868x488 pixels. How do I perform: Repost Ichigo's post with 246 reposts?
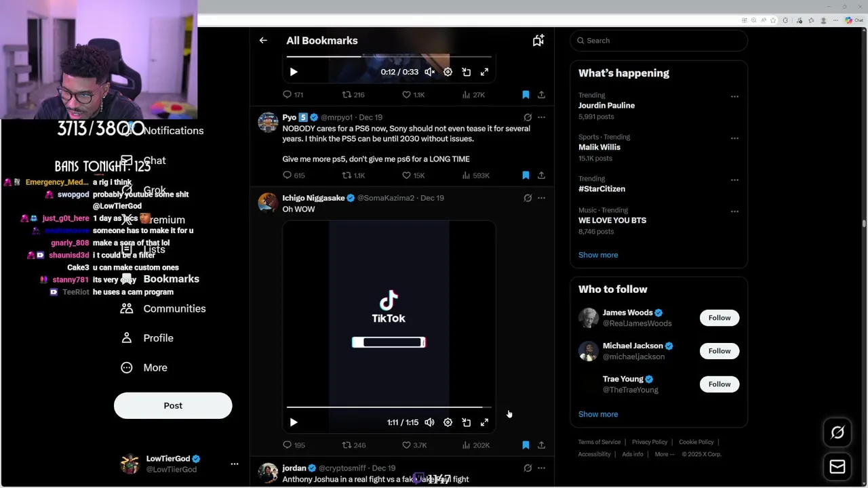[353, 445]
